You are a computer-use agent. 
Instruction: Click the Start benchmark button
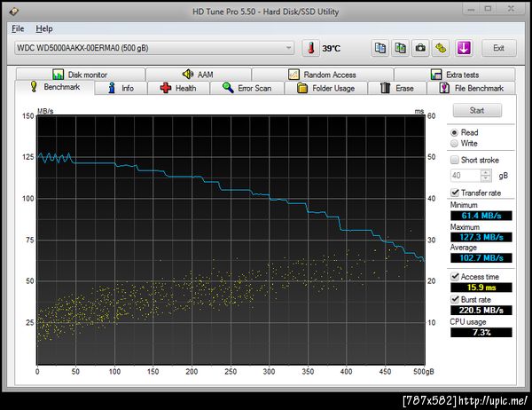tap(477, 110)
